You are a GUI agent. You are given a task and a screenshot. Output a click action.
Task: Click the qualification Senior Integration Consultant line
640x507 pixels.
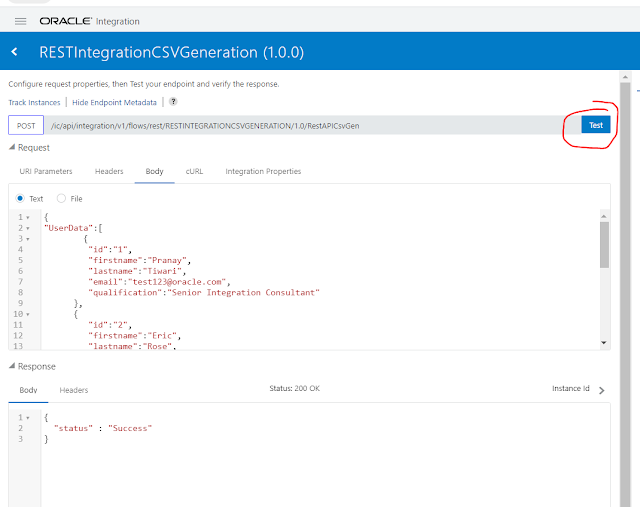point(204,293)
